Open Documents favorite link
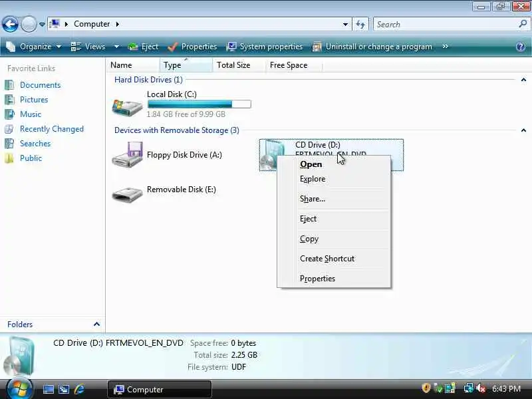 pos(40,85)
